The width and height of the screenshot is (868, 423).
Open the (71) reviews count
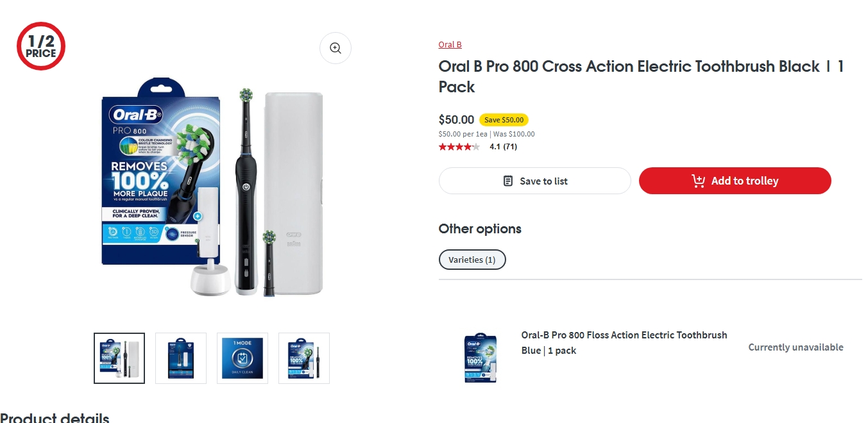(510, 147)
